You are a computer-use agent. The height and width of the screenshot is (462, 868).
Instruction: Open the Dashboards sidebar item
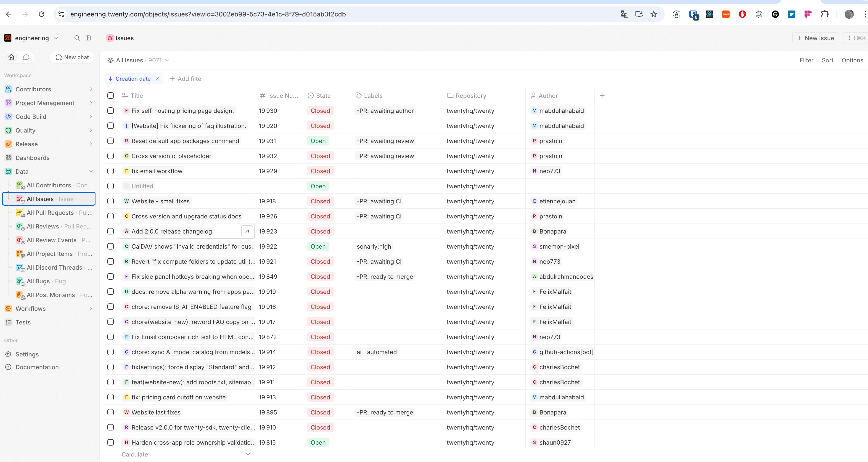pos(32,158)
